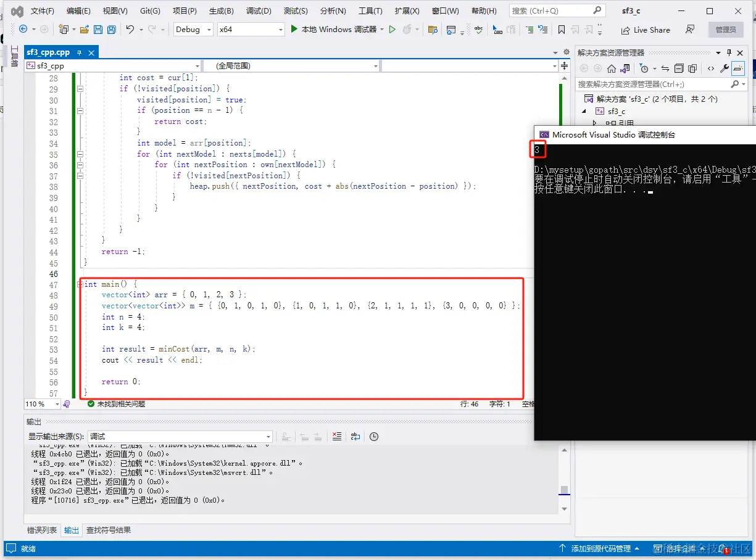
Task: Click the View Code angle-brackets icon
Action: (x=711, y=68)
